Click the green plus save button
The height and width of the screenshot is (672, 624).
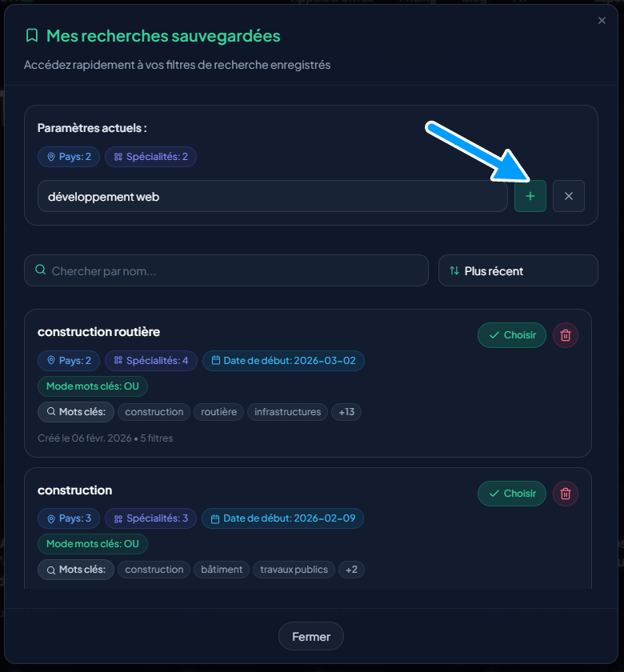click(x=530, y=196)
